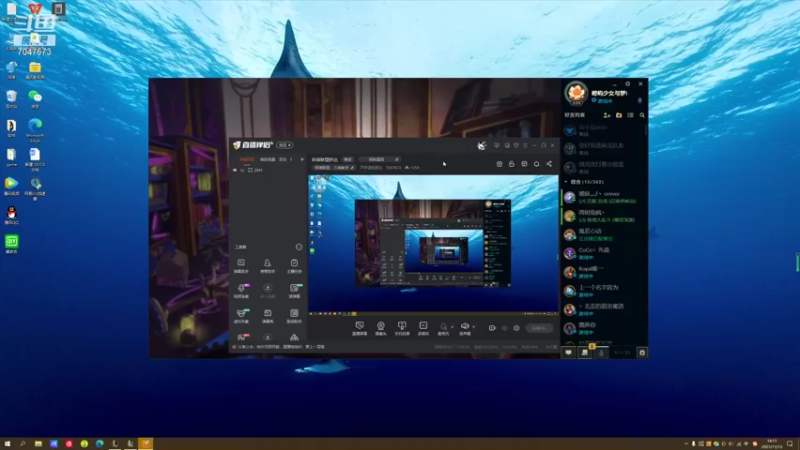The width and height of the screenshot is (800, 450).
Task: Open the WPS Office desktop icon
Action: click(x=35, y=10)
